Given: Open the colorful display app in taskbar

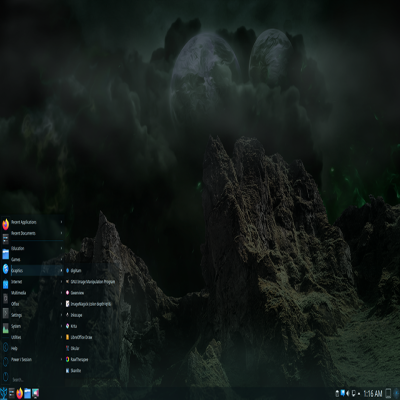Looking at the screenshot, I should 35,393.
